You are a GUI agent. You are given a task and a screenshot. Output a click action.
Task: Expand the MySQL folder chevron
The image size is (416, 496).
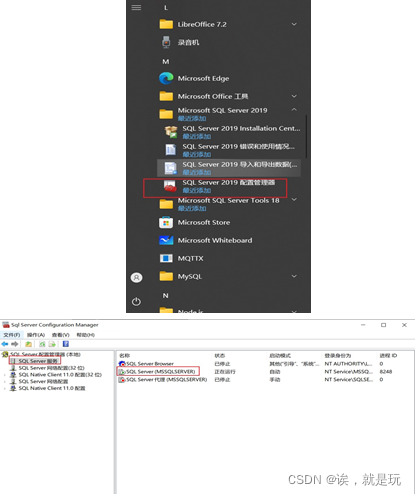tap(294, 276)
